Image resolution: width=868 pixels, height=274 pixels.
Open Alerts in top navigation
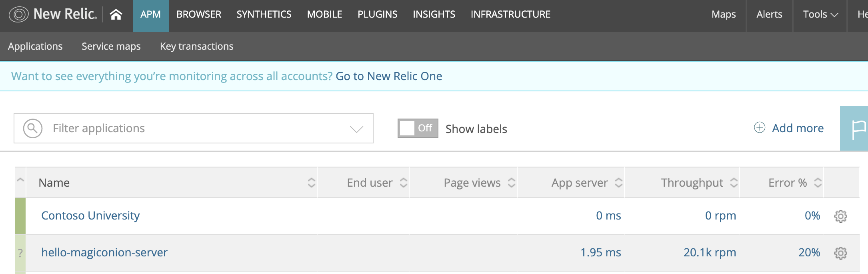pos(769,14)
